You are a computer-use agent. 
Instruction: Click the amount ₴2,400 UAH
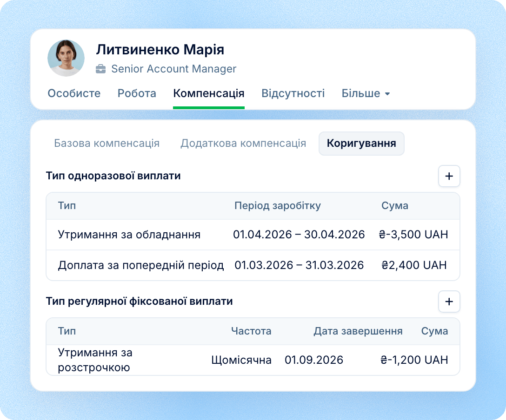tap(414, 265)
